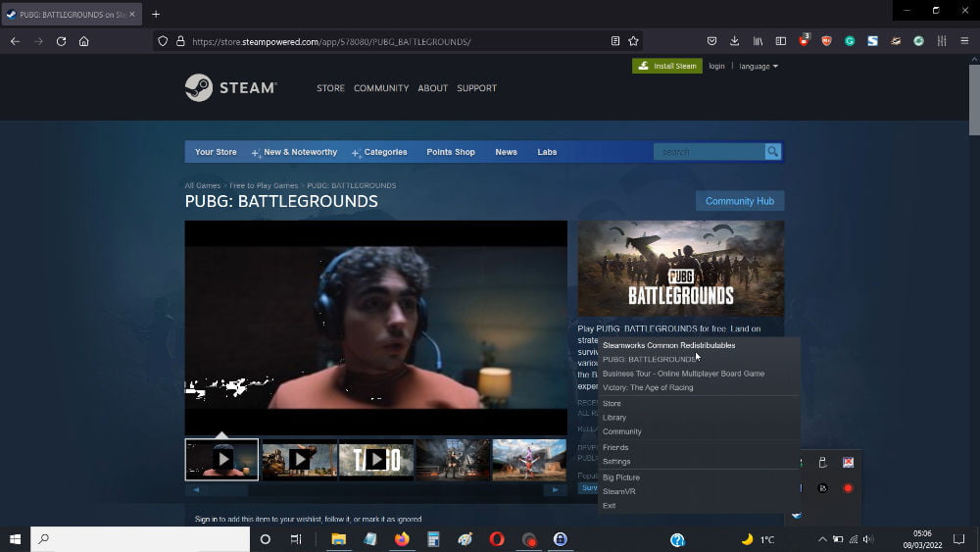Image resolution: width=980 pixels, height=552 pixels.
Task: Click the Free to Play Games breadcrumb
Action: tap(264, 185)
